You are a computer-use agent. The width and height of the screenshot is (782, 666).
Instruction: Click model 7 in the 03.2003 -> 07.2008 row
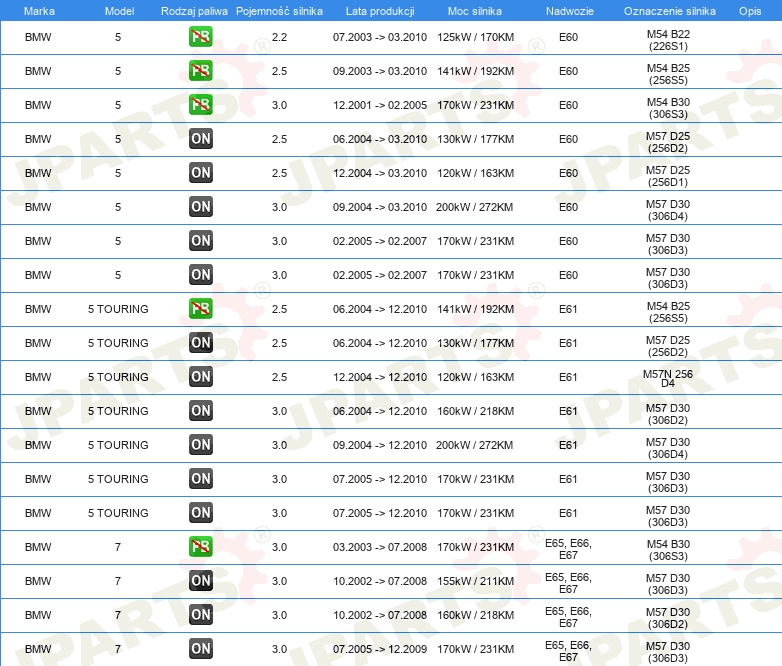tap(118, 547)
